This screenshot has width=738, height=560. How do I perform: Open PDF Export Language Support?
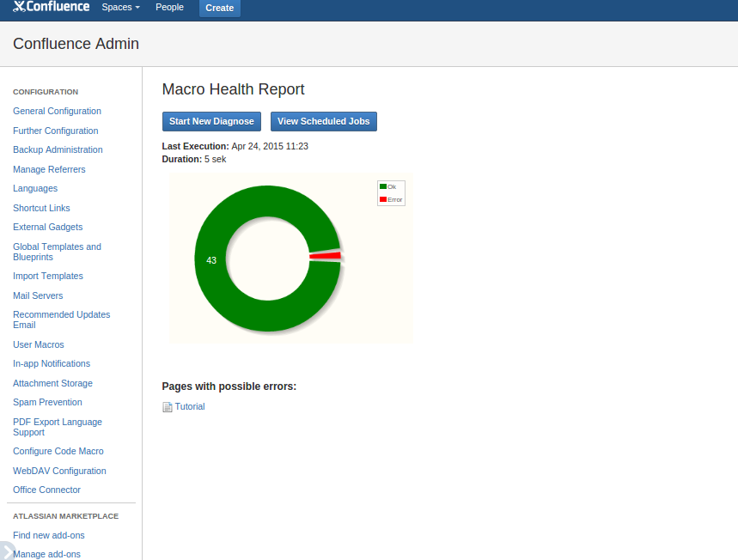[58, 427]
